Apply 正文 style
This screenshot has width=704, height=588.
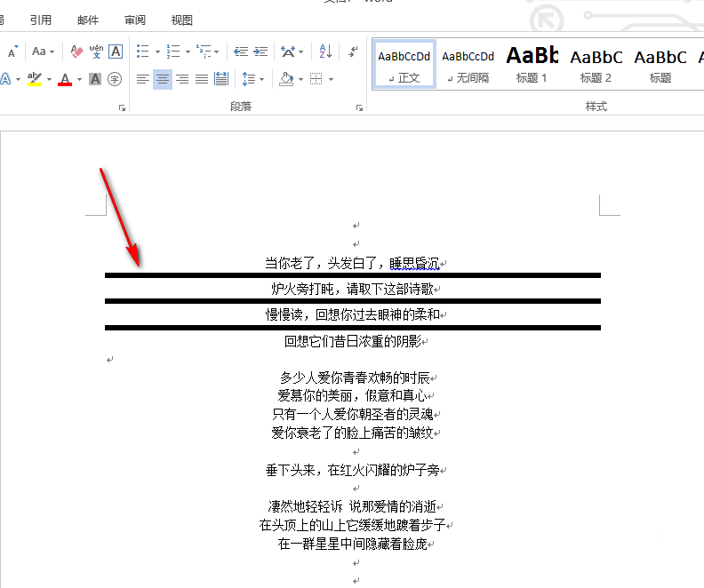404,64
